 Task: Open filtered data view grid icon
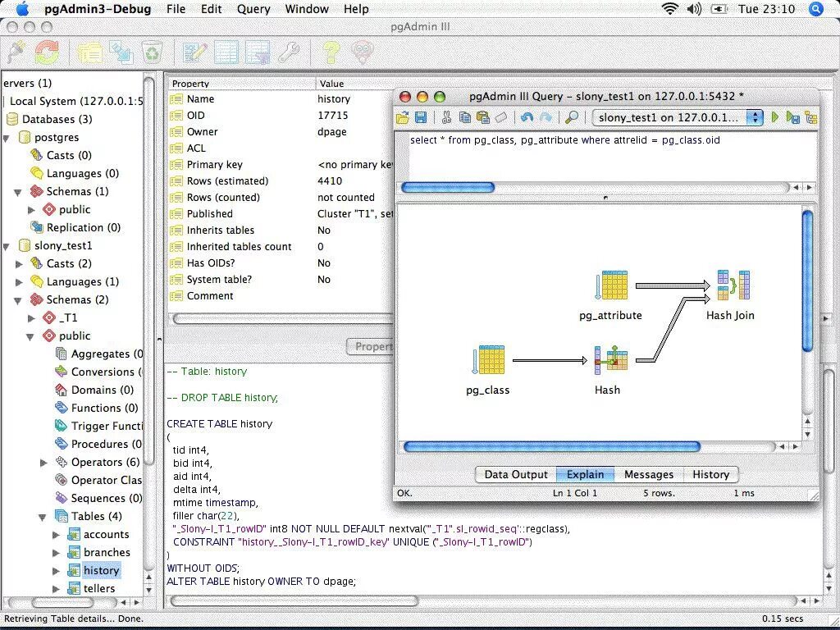click(257, 52)
